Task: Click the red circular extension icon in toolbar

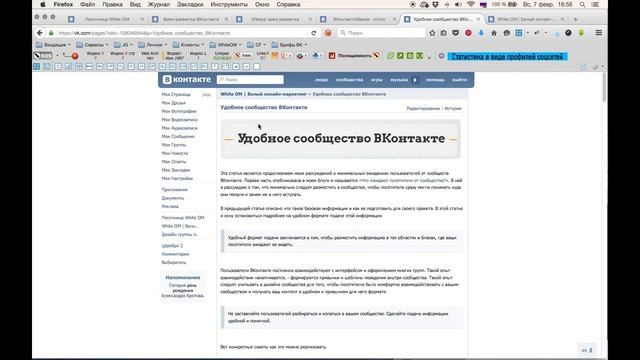Action: (x=468, y=33)
